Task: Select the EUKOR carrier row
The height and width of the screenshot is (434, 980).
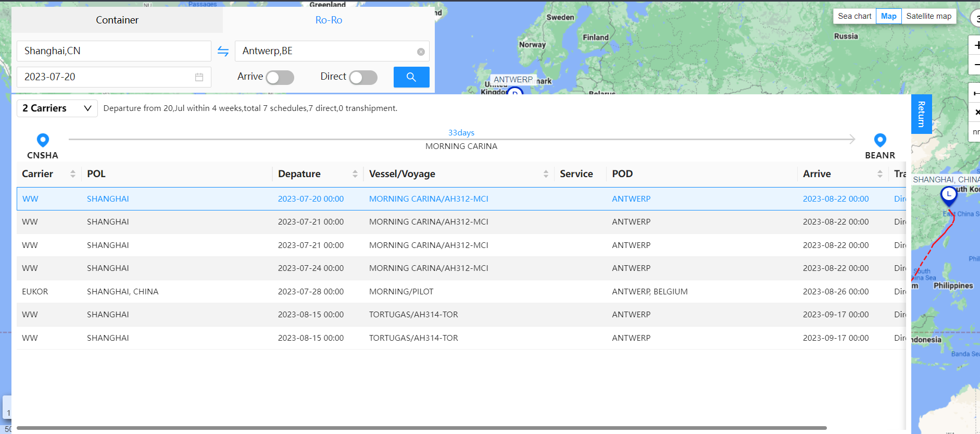Action: click(461, 292)
